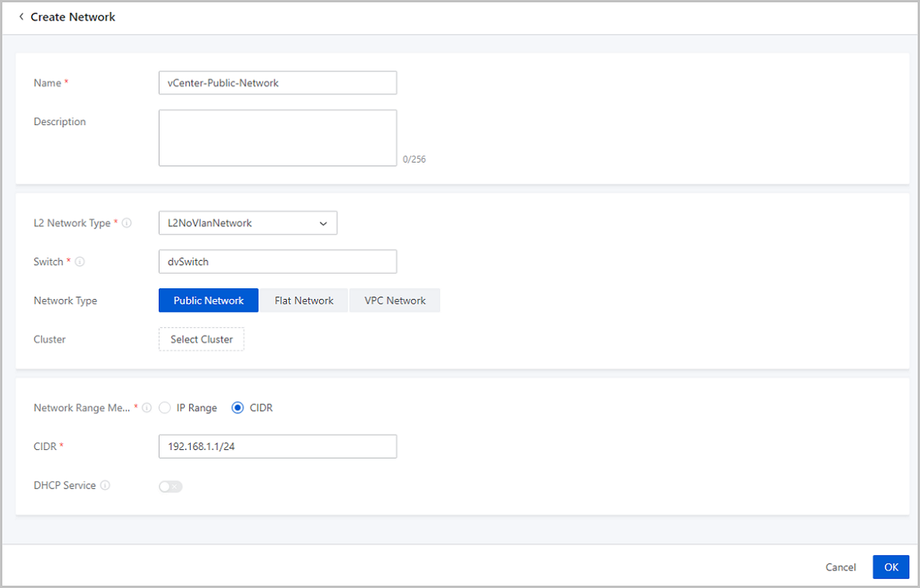Select the IP Range radio button

coord(165,407)
